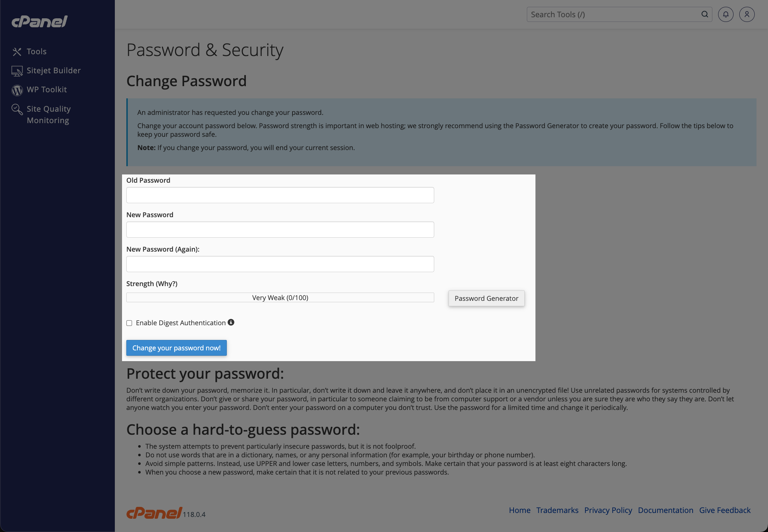Click the Site Quality Monitoring magnifier icon
Viewport: 768px width, 532px height.
click(17, 109)
